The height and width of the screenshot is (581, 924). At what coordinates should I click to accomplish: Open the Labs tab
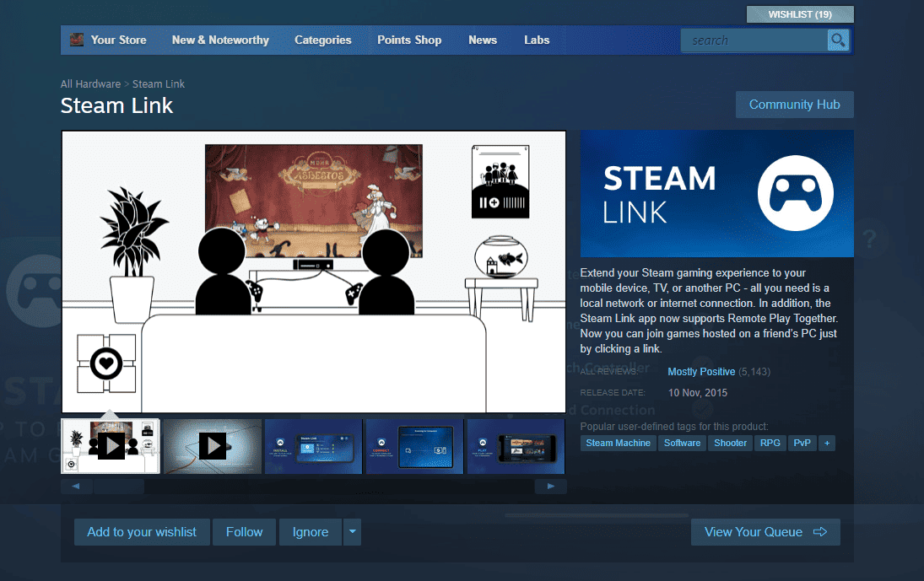[537, 40]
